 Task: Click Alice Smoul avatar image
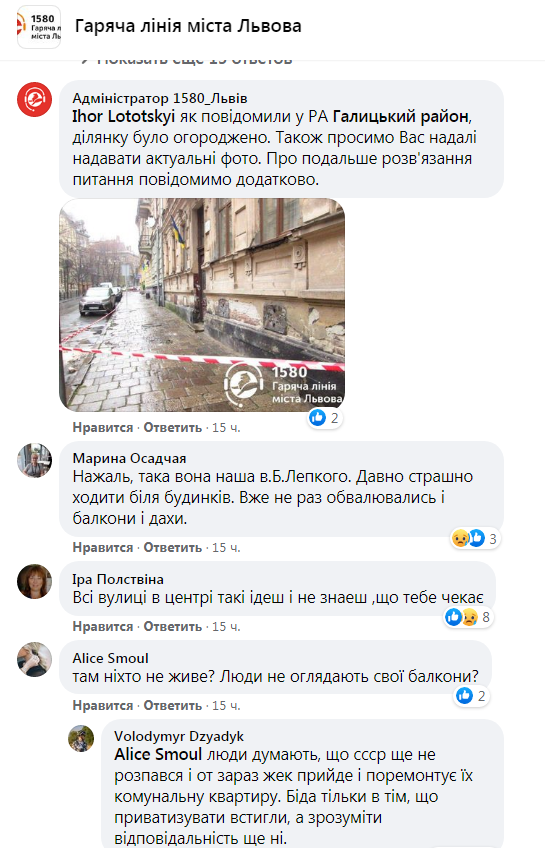35,660
